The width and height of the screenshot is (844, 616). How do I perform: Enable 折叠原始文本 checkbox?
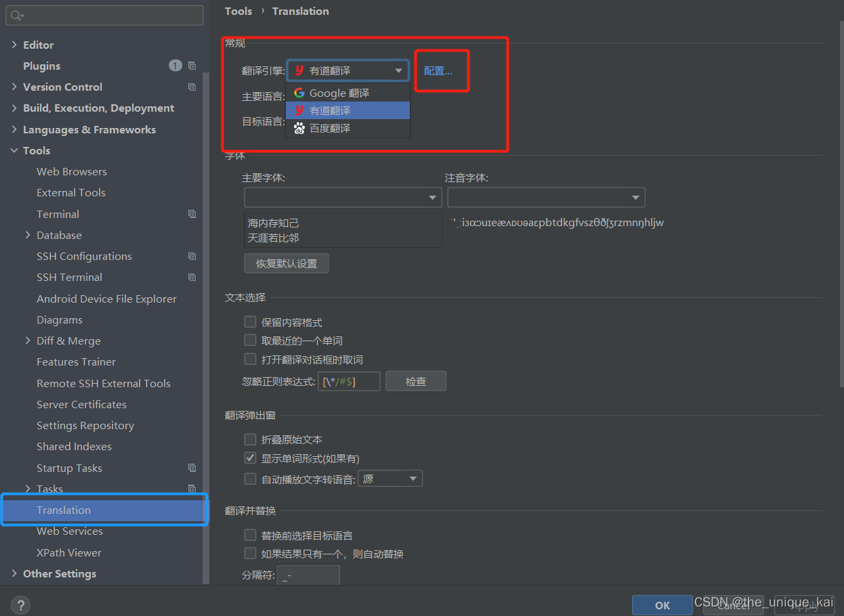tap(251, 439)
